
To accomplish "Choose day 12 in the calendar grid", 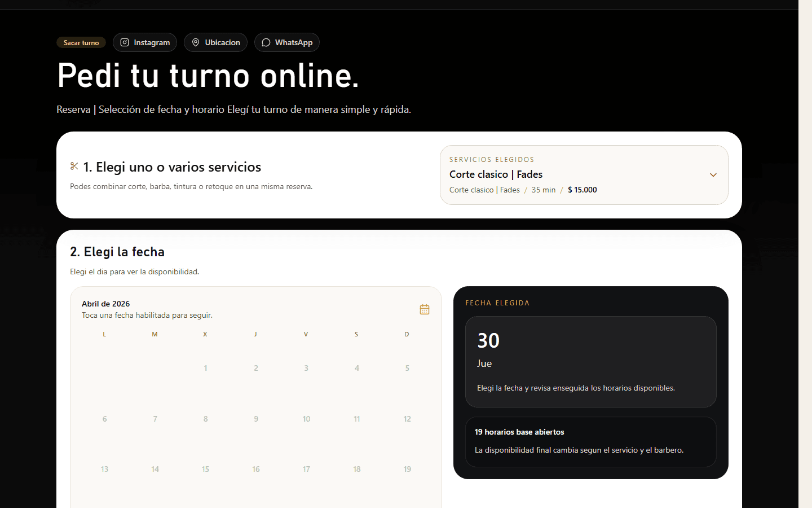I will coord(407,419).
